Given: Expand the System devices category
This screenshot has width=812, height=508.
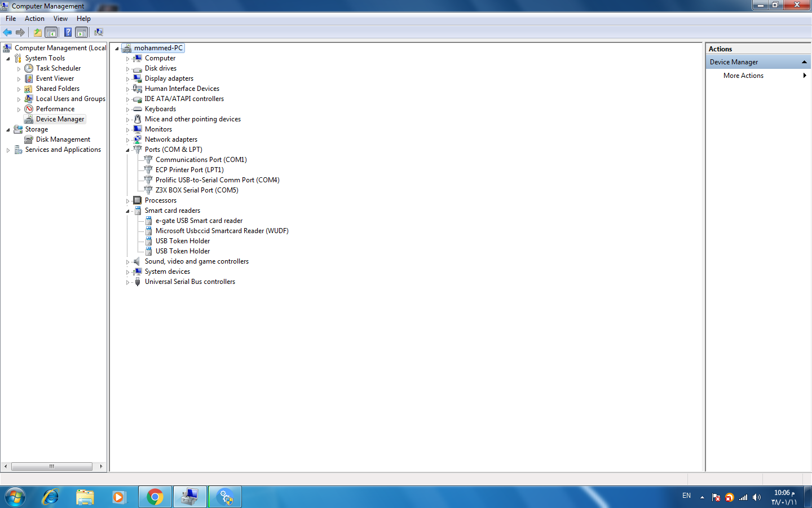Looking at the screenshot, I should pyautogui.click(x=127, y=272).
